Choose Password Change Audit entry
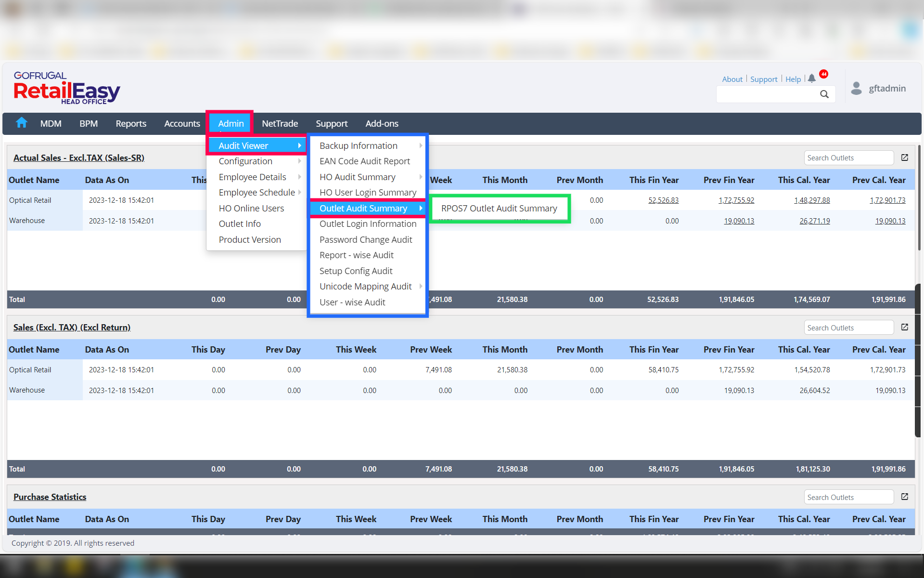 coord(366,239)
